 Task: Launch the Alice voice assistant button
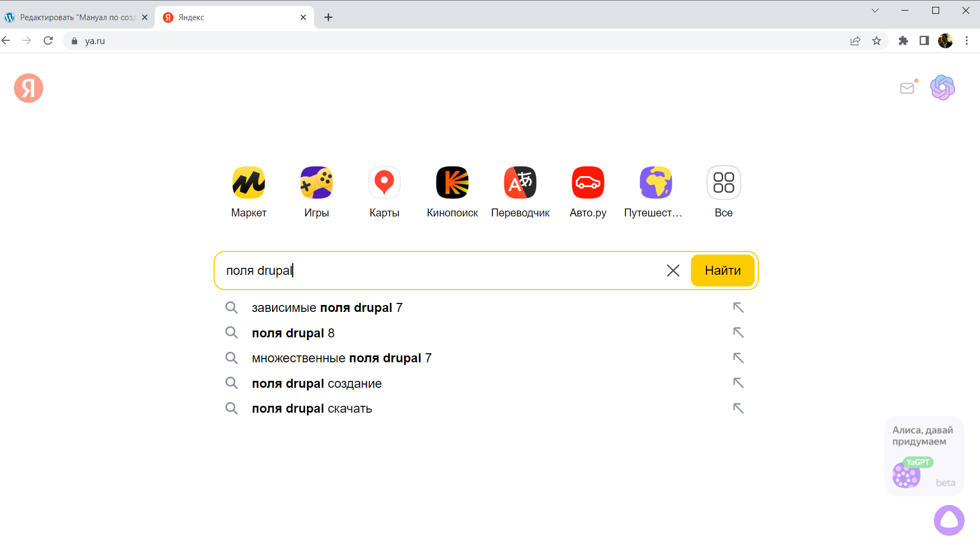coord(949,520)
